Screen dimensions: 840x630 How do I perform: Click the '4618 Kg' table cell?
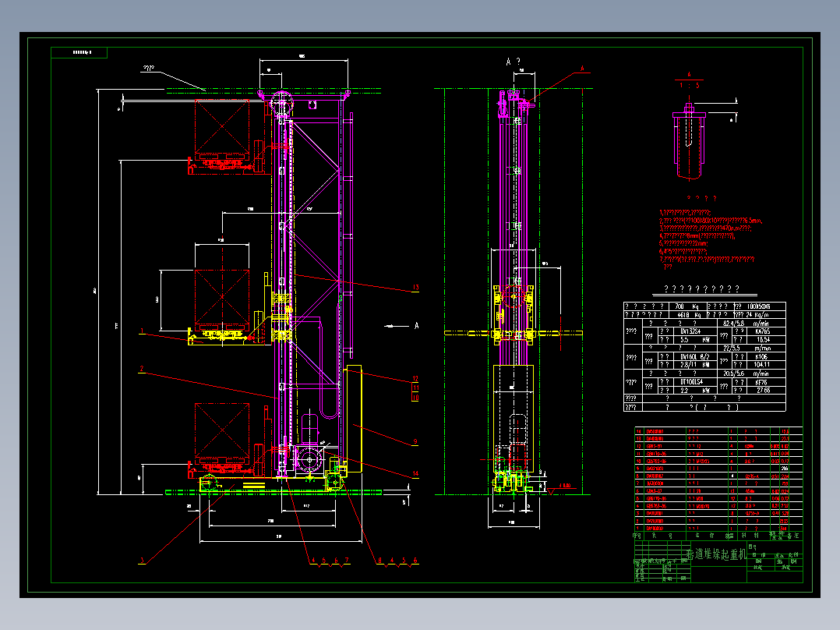tap(687, 315)
